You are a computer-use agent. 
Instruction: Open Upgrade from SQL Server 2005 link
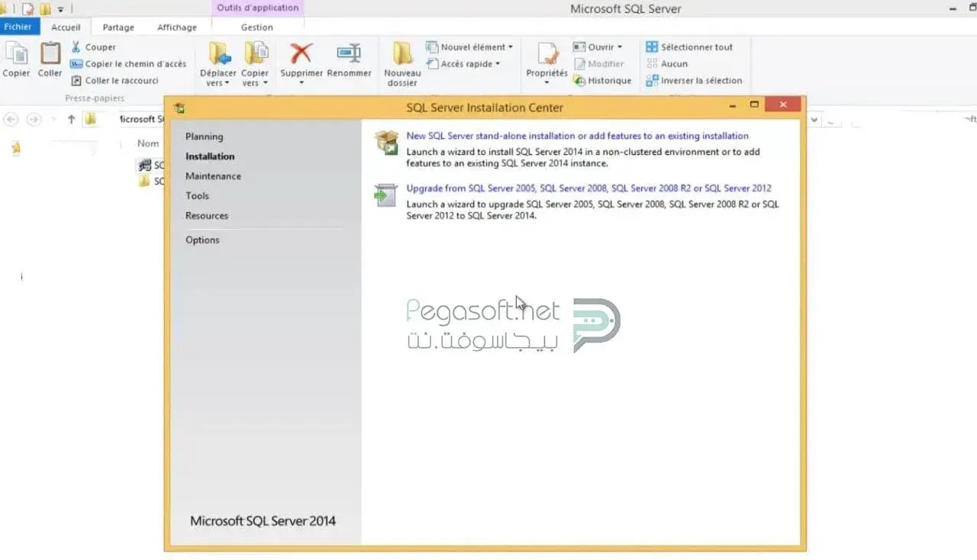click(588, 188)
